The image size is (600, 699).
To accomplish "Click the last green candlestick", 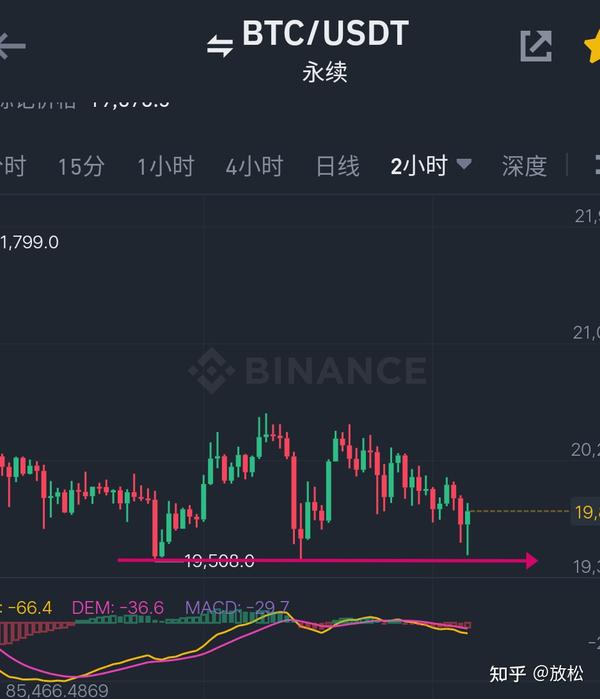I will coord(468,529).
